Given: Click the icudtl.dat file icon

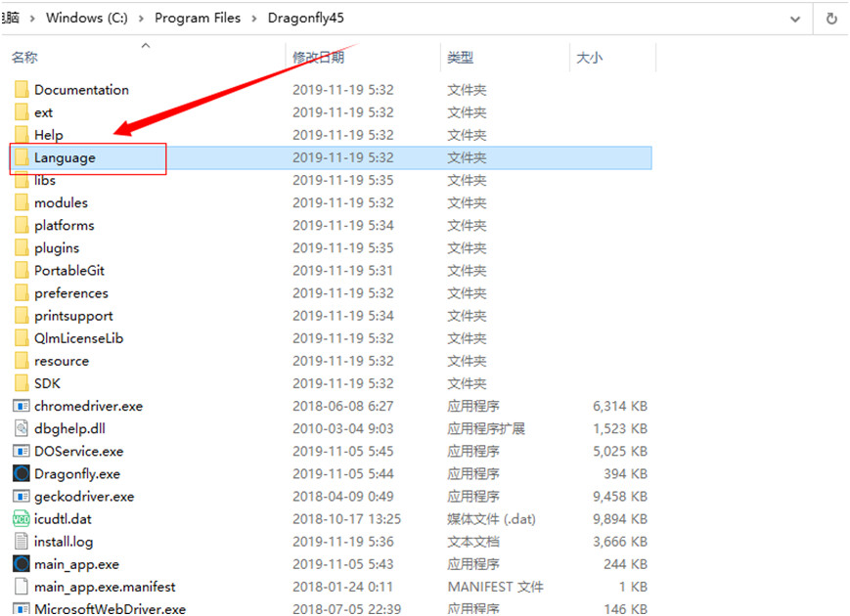Looking at the screenshot, I should tap(22, 519).
